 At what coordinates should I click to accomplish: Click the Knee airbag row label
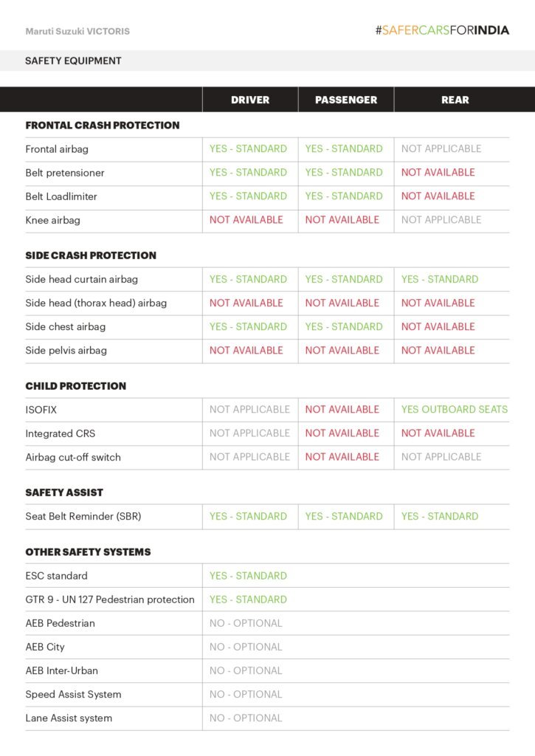pos(52,220)
